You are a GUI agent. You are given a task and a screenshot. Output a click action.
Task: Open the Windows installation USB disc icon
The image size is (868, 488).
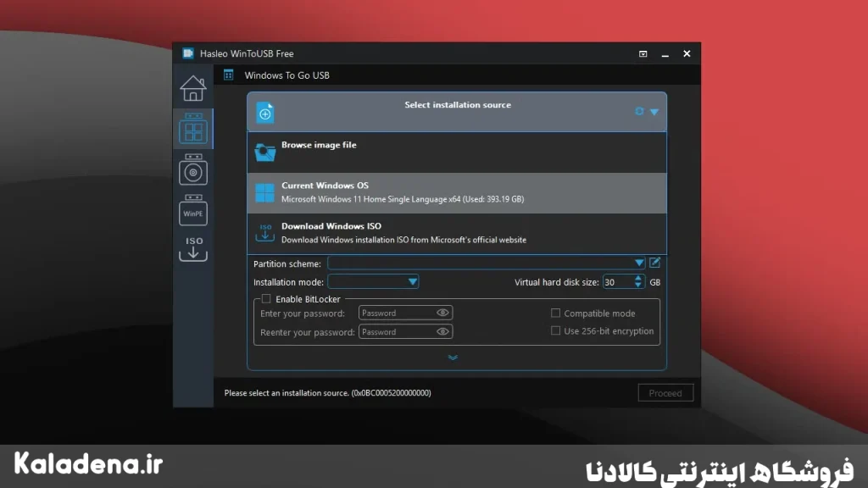pyautogui.click(x=193, y=169)
